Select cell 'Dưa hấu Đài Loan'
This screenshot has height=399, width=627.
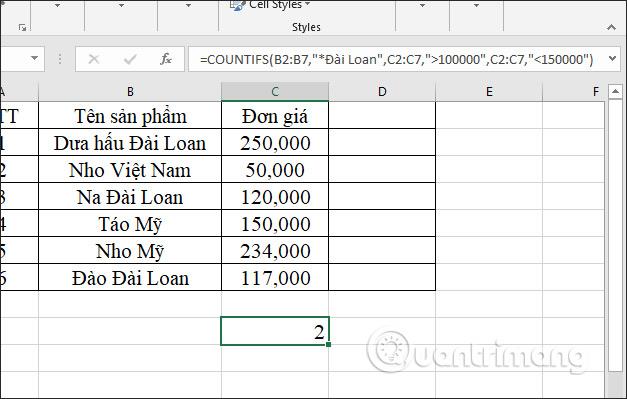(x=130, y=142)
